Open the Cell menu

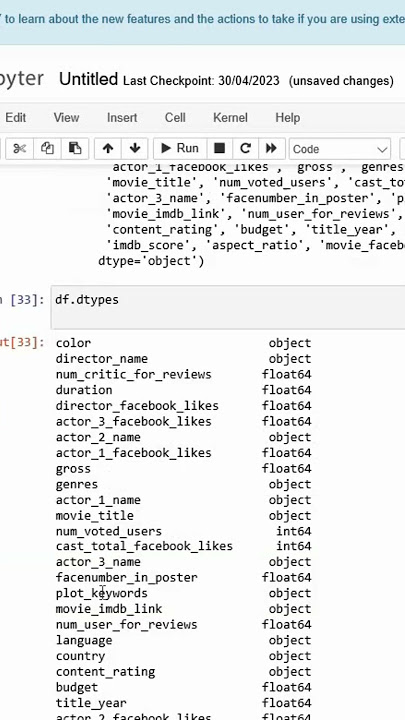[175, 118]
